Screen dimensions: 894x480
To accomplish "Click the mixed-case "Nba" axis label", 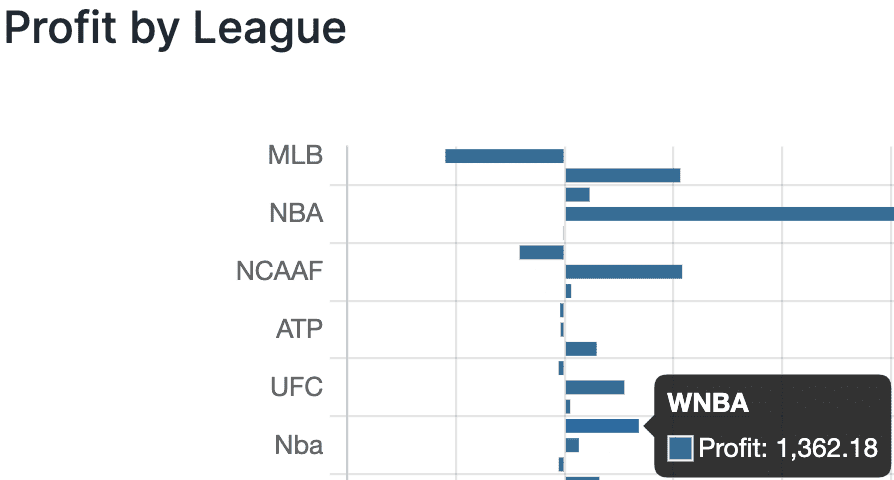I will coord(299,445).
